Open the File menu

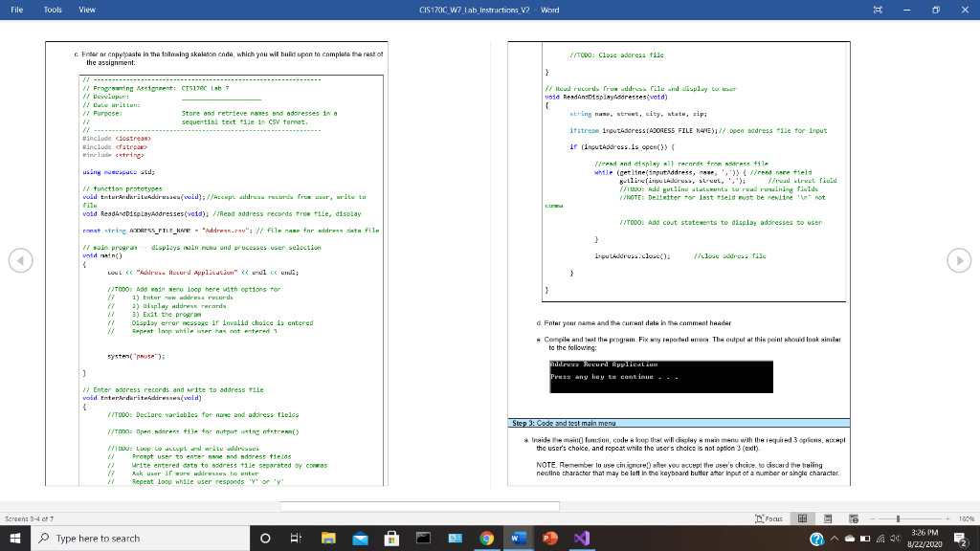(x=17, y=10)
